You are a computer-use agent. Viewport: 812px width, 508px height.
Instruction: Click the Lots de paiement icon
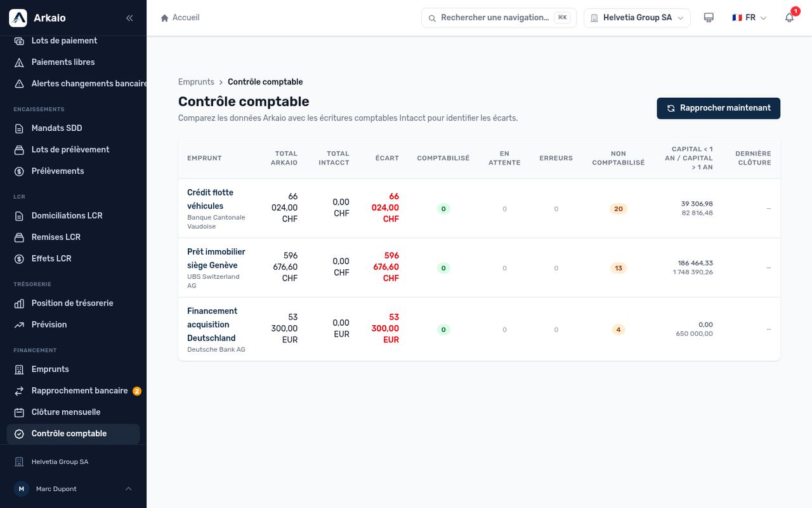click(x=19, y=41)
